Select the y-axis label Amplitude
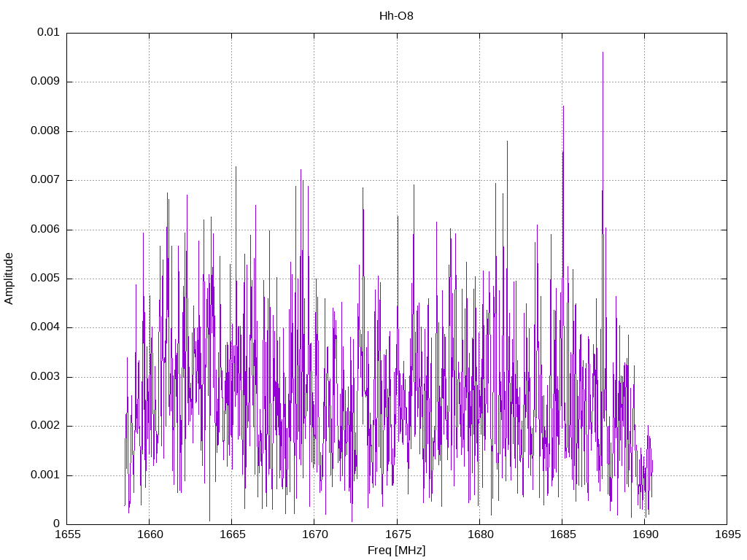This screenshot has height=560, width=747. click(x=9, y=279)
